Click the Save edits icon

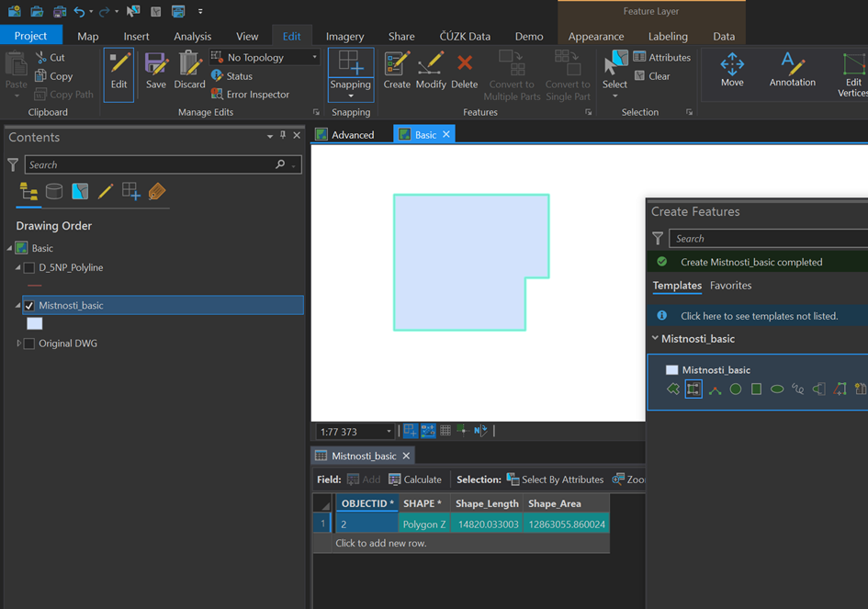point(156,70)
